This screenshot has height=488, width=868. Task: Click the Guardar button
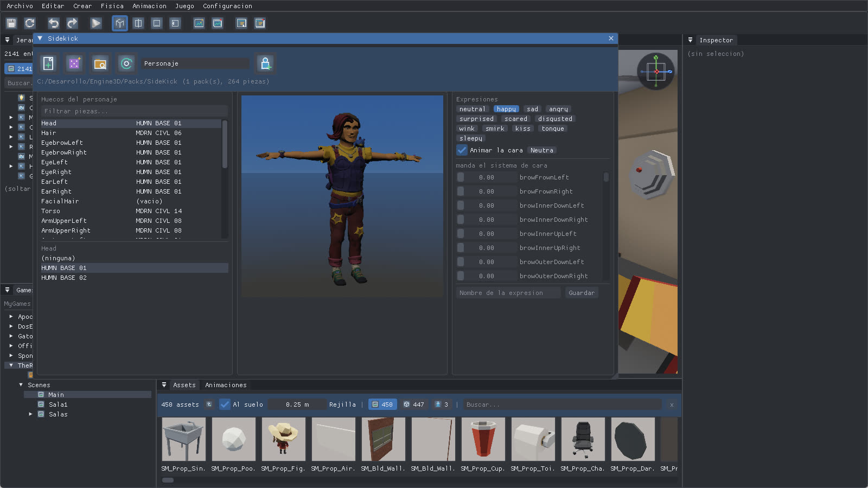coord(582,293)
